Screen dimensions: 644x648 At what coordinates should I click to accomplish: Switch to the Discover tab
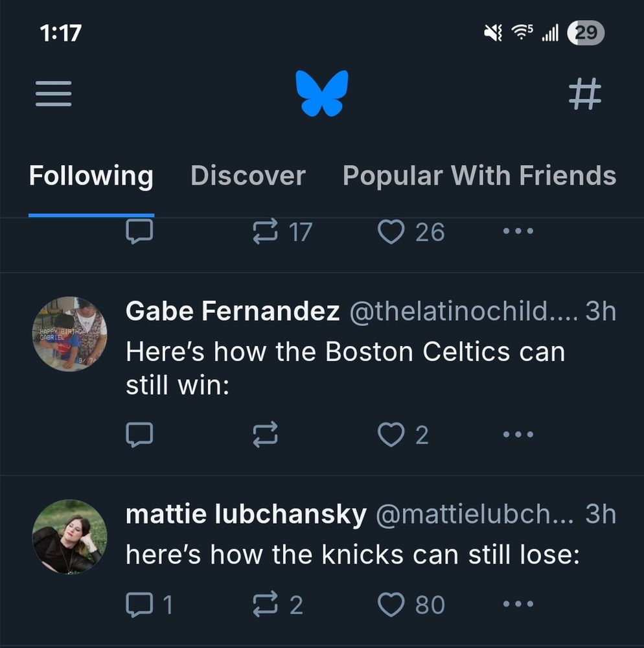248,176
